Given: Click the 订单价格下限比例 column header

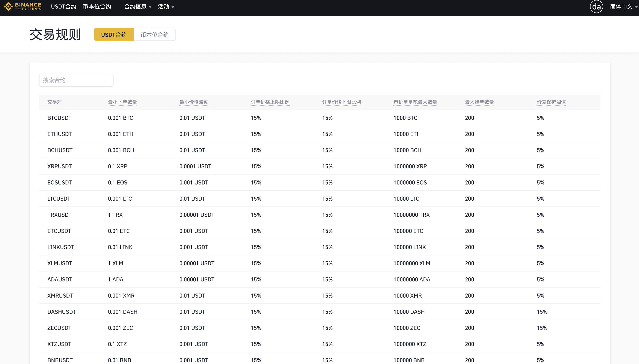Looking at the screenshot, I should click(341, 102).
